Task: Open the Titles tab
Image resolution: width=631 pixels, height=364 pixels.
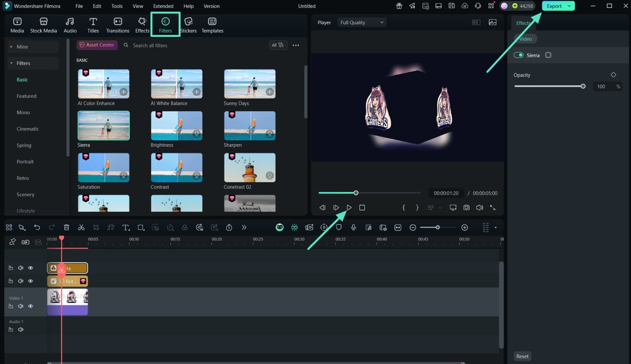Action: [x=93, y=25]
